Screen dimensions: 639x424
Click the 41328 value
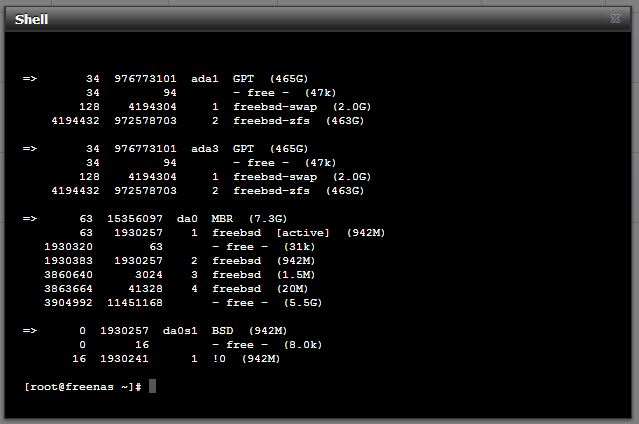(145, 289)
